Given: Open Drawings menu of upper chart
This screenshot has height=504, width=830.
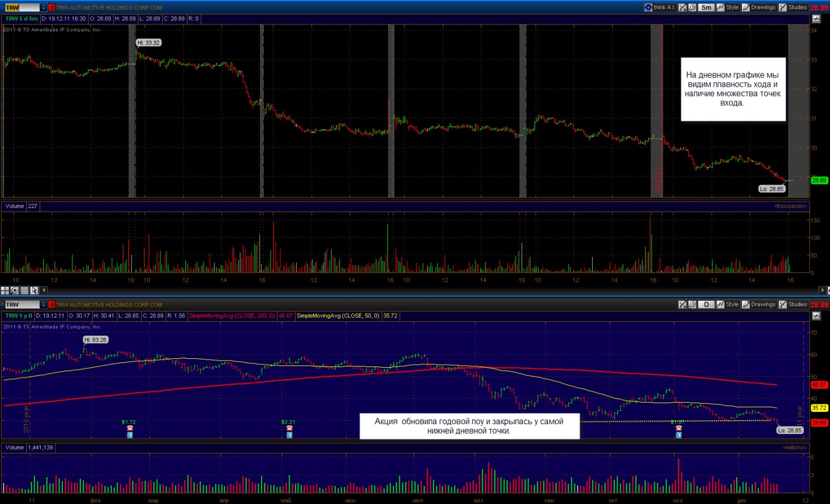Looking at the screenshot, I should point(759,8).
